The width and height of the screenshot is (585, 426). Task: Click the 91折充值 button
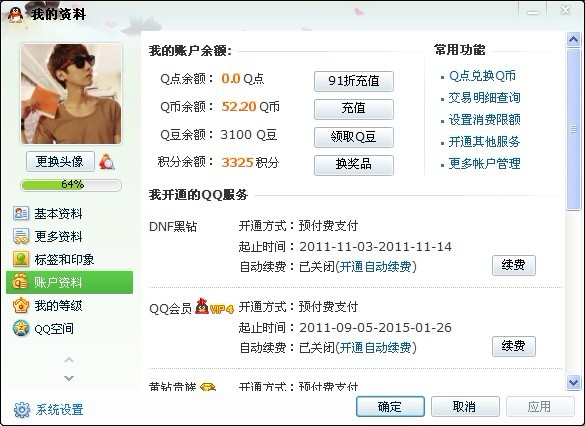point(354,81)
